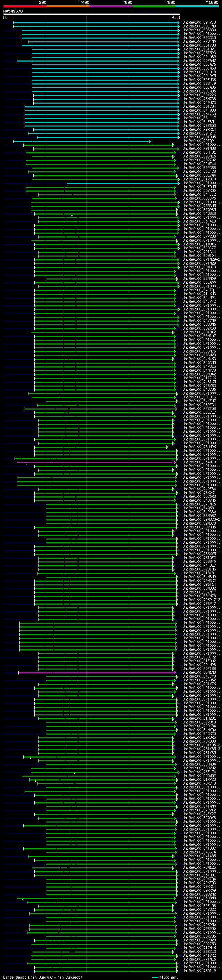Select the UniRef100_A7Q4M0 label

[199, 41]
